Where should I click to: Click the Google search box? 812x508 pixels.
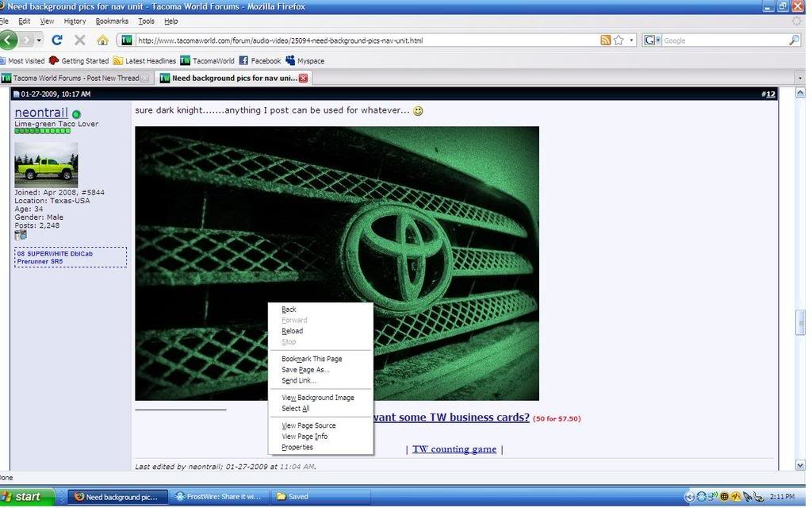724,40
